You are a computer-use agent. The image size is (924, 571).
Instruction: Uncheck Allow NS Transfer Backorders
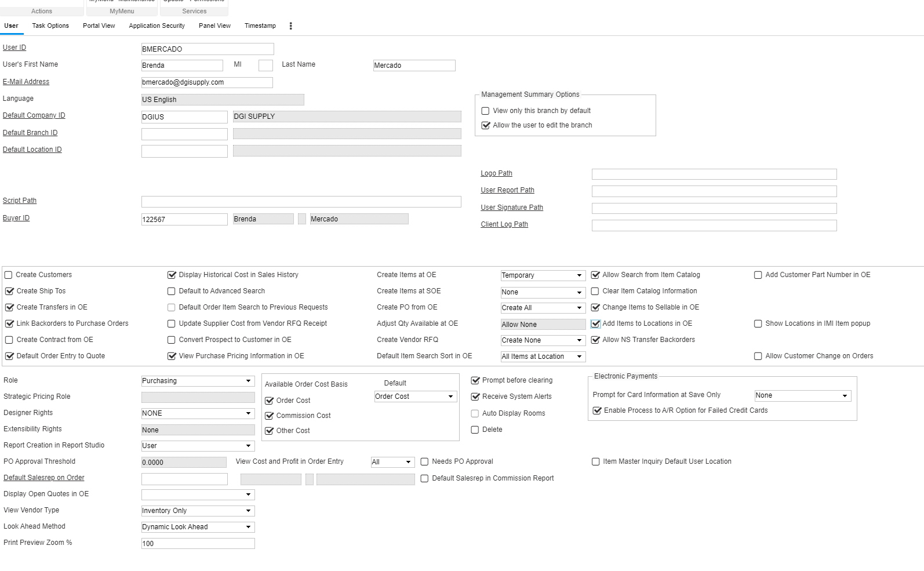pos(595,340)
